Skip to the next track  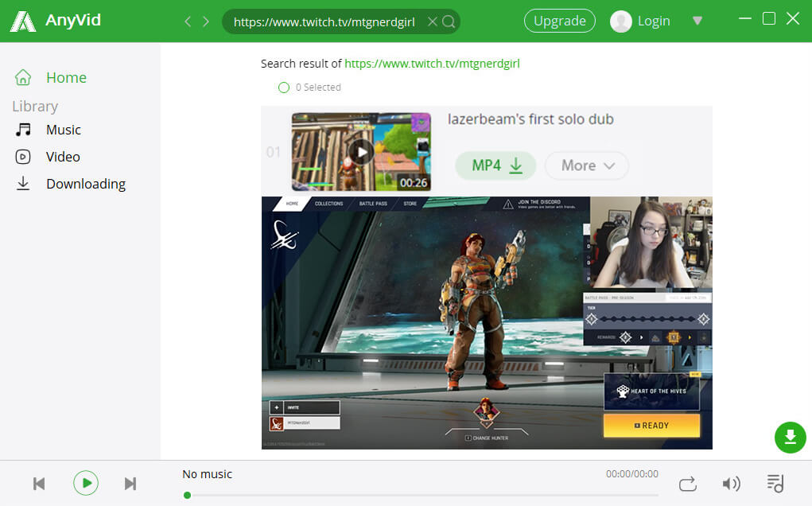click(x=130, y=484)
